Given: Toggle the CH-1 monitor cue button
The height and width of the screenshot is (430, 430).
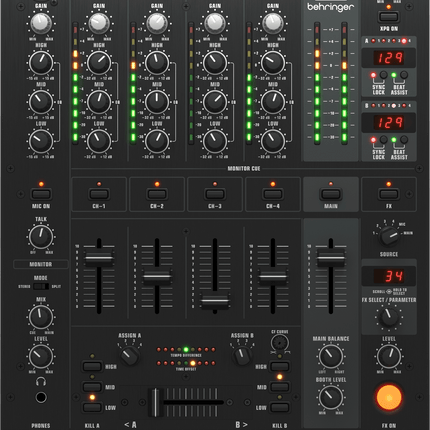Looking at the screenshot, I should [99, 194].
